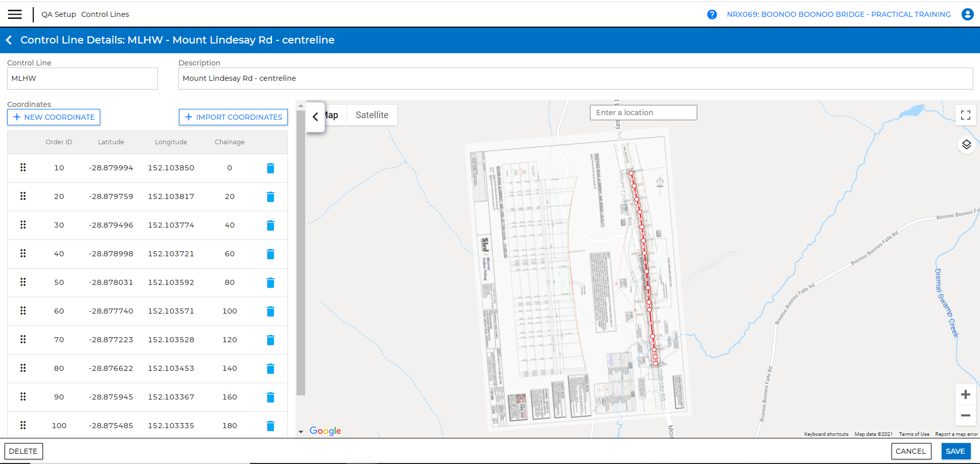
Task: Click the New Coordinate button
Action: point(54,117)
